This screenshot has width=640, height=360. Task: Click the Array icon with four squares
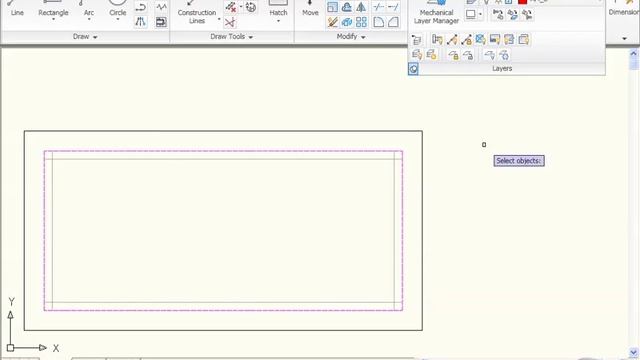point(361,22)
